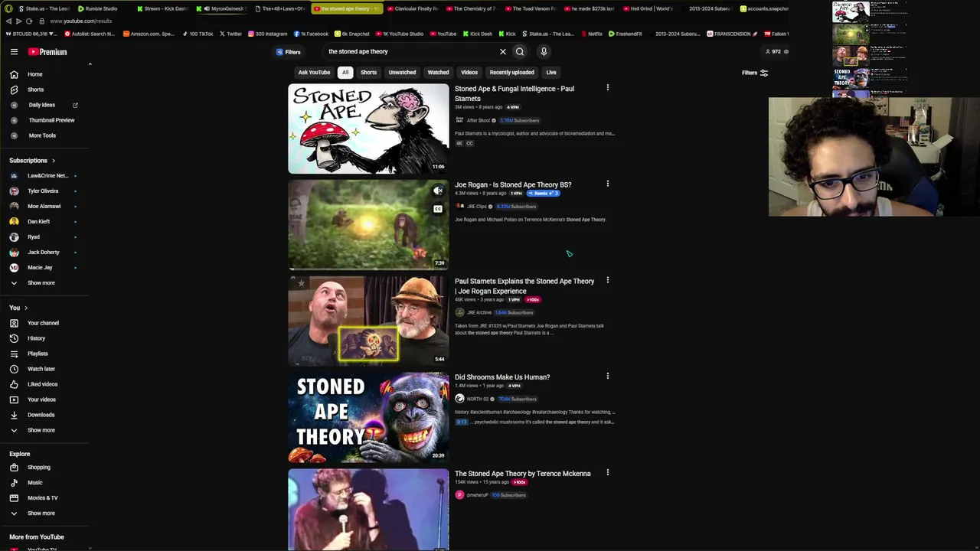Open options for Did Shrooms Make Us Human

[608, 377]
